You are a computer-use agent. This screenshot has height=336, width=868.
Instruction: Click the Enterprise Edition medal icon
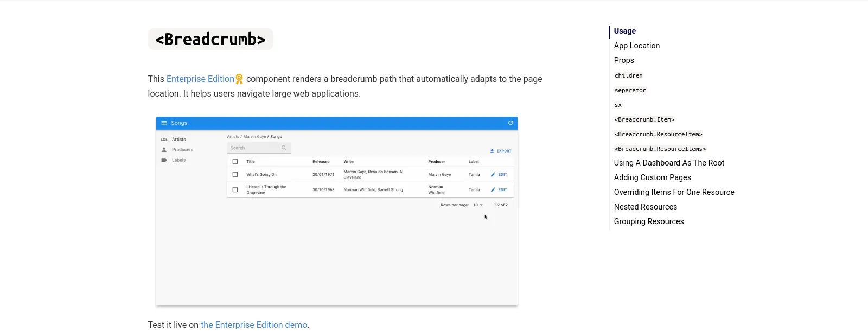click(x=239, y=79)
